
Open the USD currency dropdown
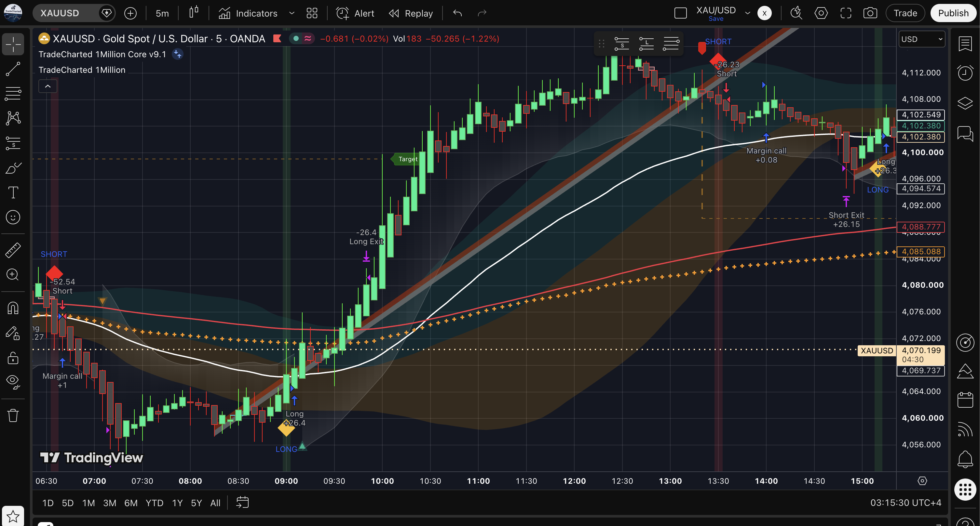922,39
